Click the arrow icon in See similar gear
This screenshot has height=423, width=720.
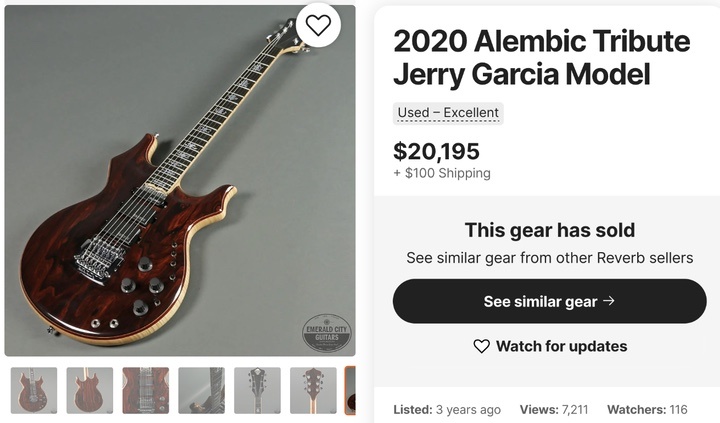[609, 301]
